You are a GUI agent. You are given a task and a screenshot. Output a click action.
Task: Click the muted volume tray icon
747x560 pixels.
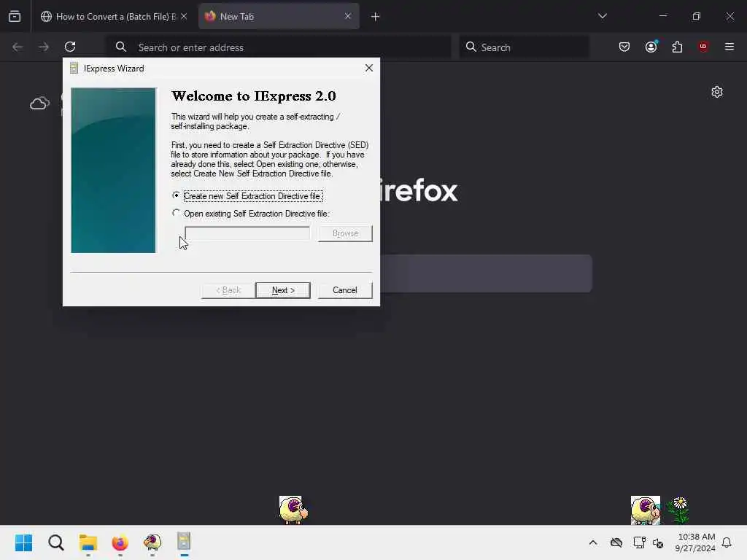(659, 542)
